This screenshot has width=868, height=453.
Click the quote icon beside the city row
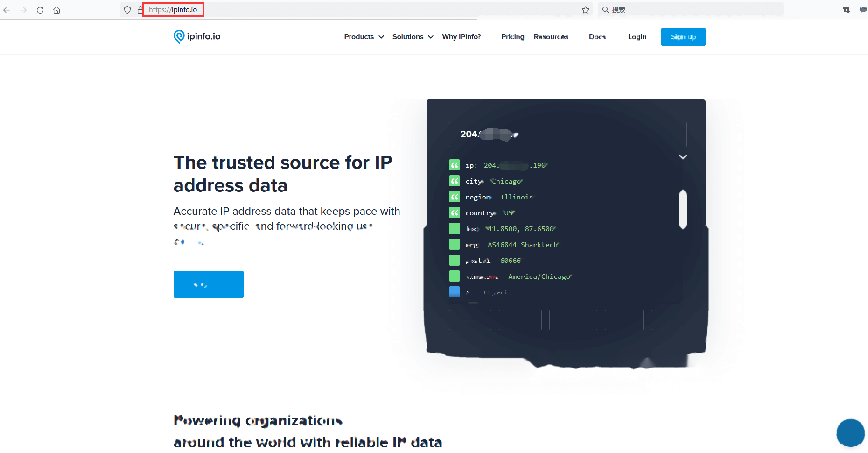point(455,181)
